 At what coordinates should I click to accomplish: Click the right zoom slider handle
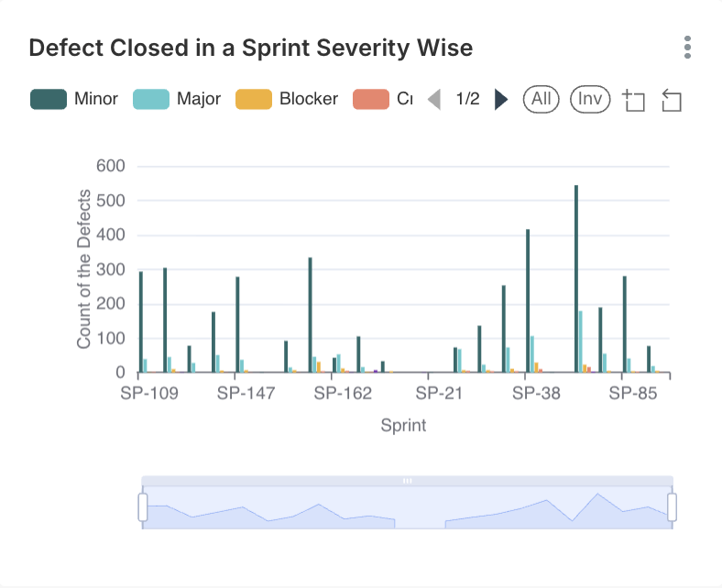pos(672,506)
